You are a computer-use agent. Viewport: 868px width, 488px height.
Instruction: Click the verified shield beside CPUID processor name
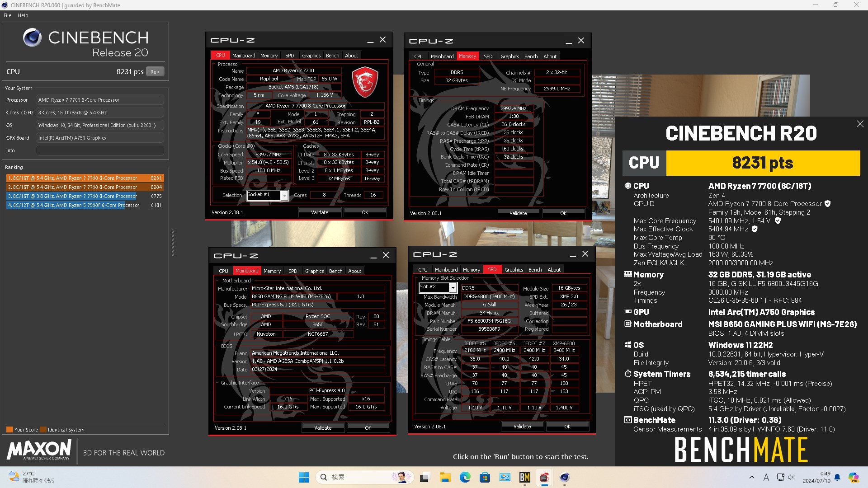827,204
